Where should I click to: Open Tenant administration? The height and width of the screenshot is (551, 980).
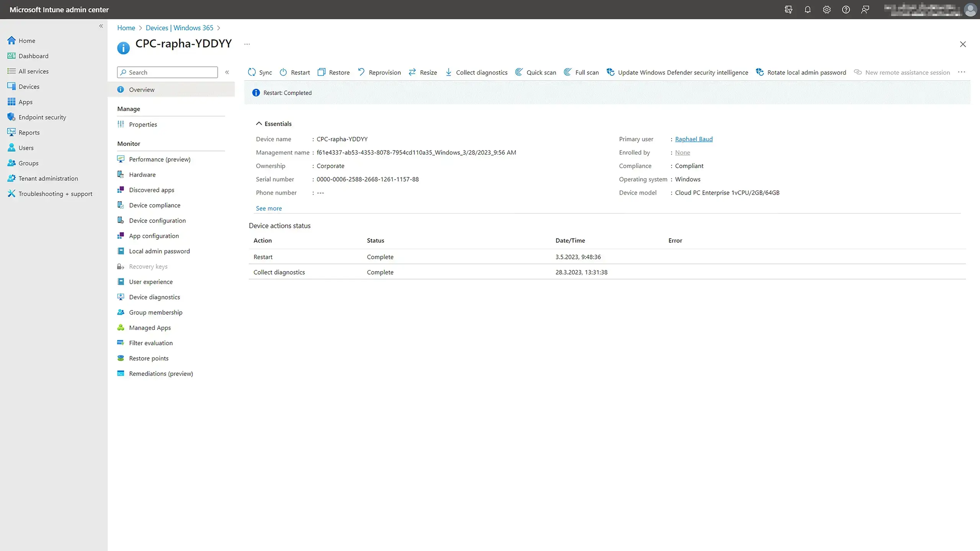click(42, 178)
